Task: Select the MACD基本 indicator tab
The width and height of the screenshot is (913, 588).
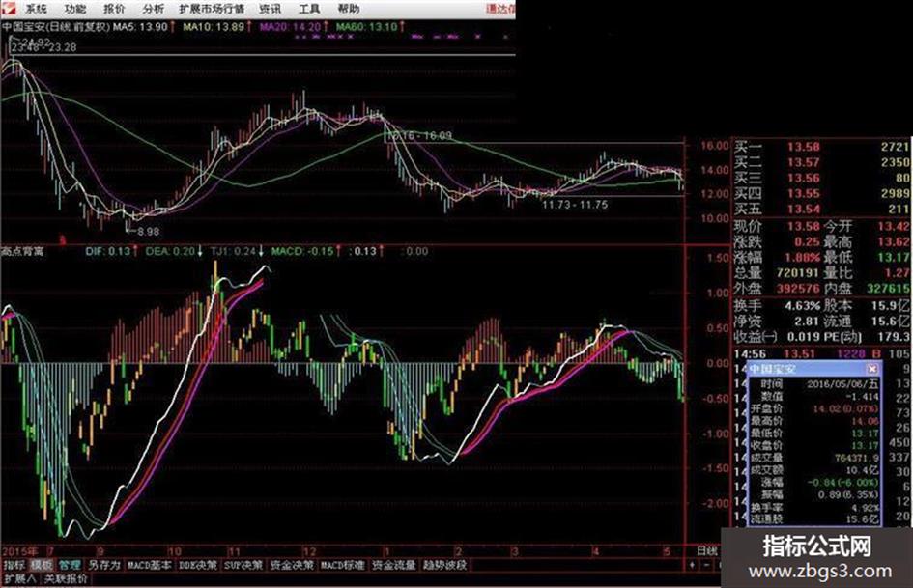Action: tap(150, 565)
